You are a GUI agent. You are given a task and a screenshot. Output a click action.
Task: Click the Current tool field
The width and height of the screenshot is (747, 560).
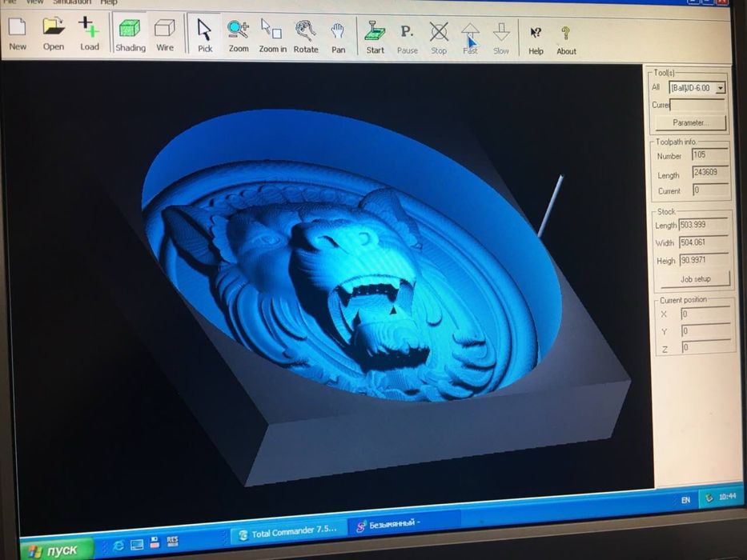697,105
